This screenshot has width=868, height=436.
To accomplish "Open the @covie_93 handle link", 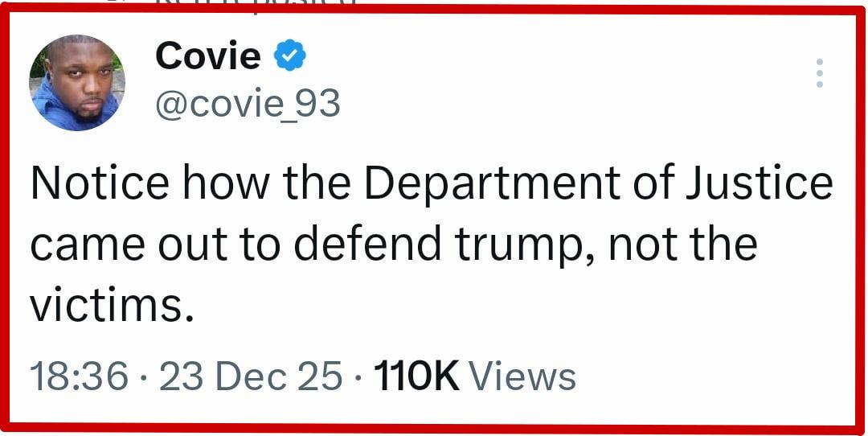I will coord(248,105).
